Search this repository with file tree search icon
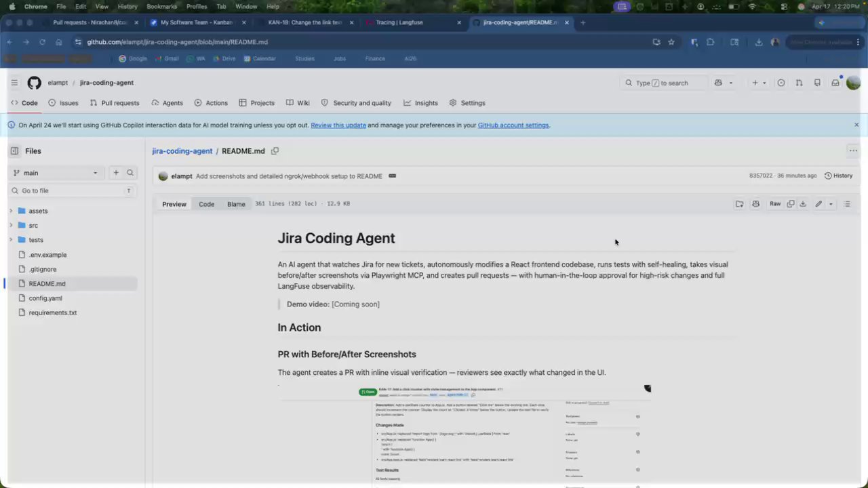 coord(130,173)
